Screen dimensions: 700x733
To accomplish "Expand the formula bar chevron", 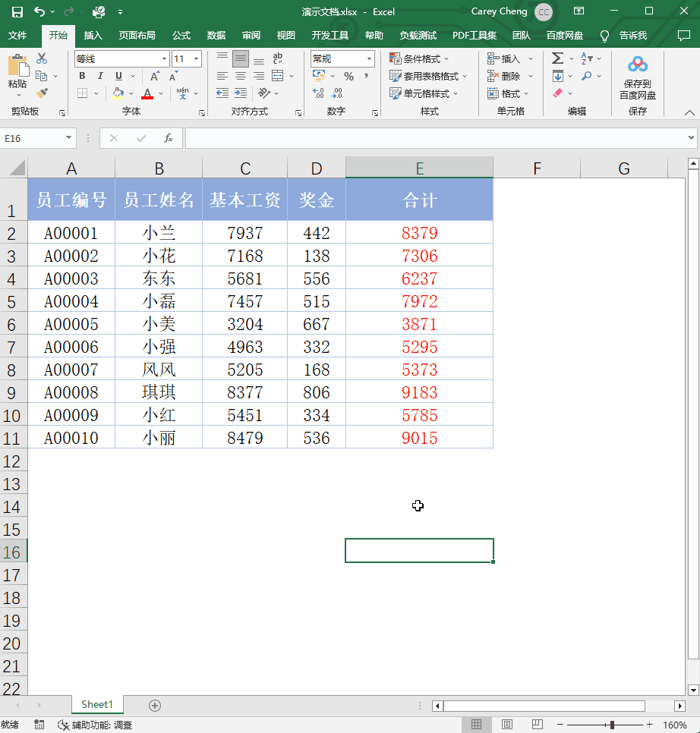I will 691,138.
